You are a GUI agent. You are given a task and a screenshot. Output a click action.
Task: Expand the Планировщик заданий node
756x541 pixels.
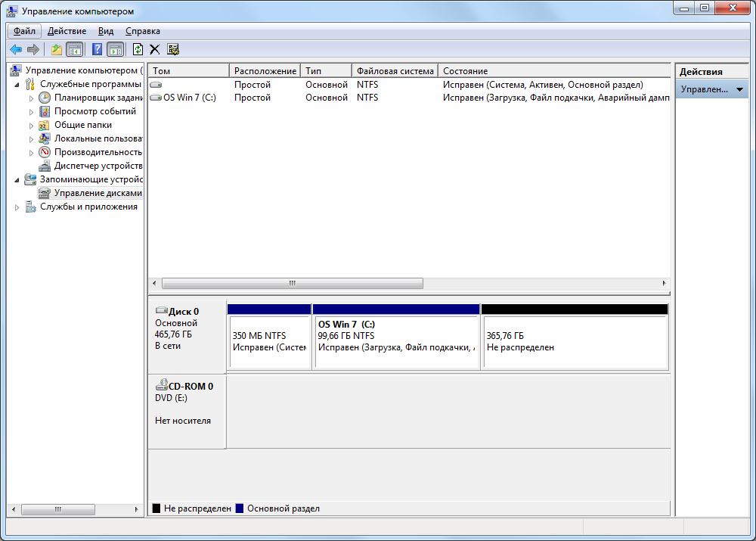point(31,98)
